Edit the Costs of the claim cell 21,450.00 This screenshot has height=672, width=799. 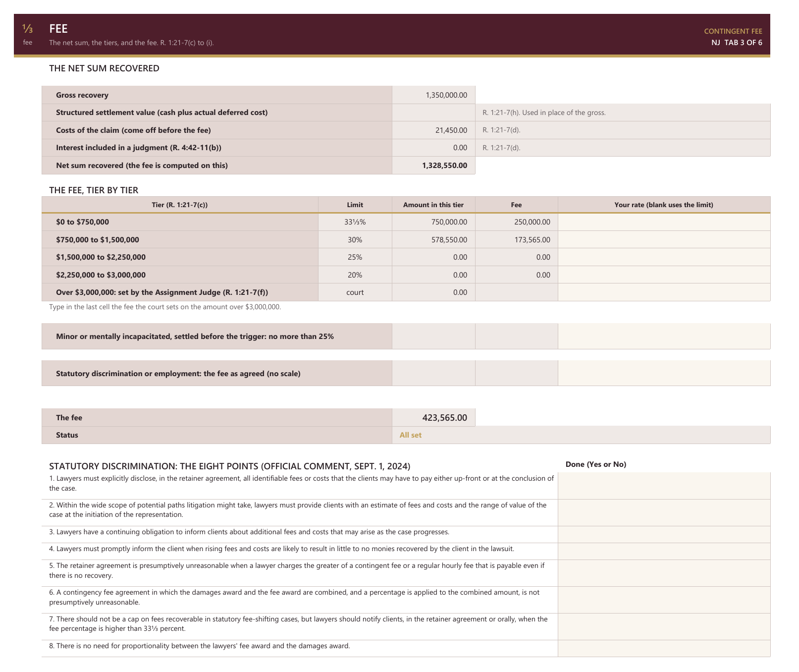tap(433, 130)
